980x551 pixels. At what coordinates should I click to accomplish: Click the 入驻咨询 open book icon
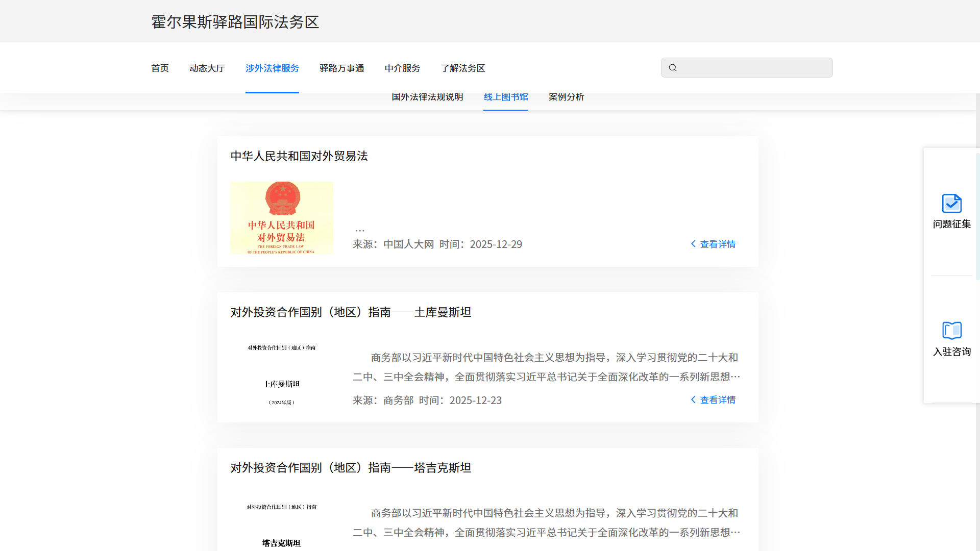click(x=951, y=331)
